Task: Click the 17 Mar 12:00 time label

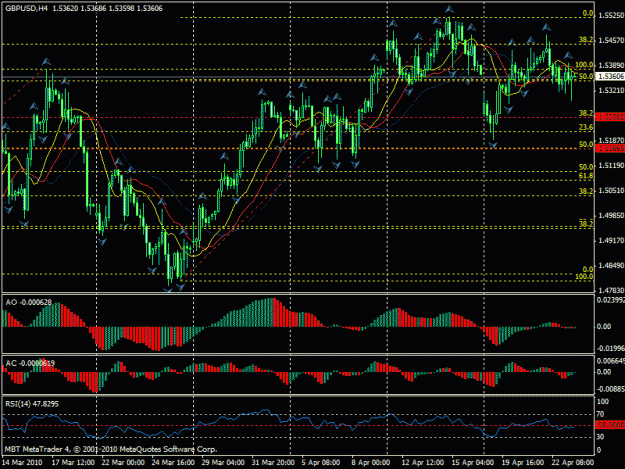Action: 73,463
